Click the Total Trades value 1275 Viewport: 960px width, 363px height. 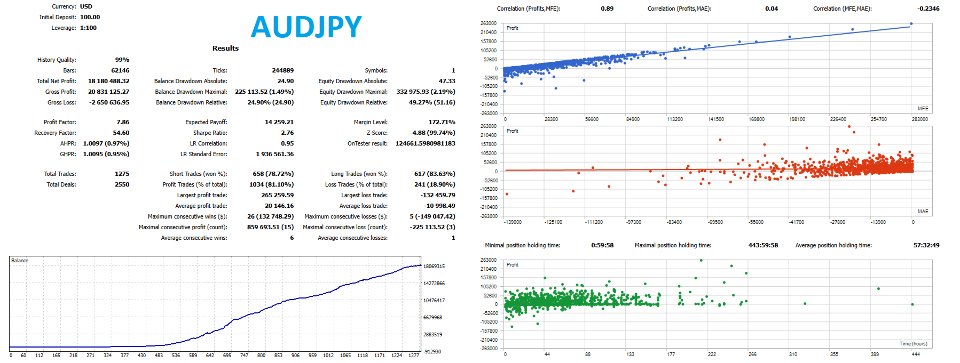pyautogui.click(x=122, y=174)
